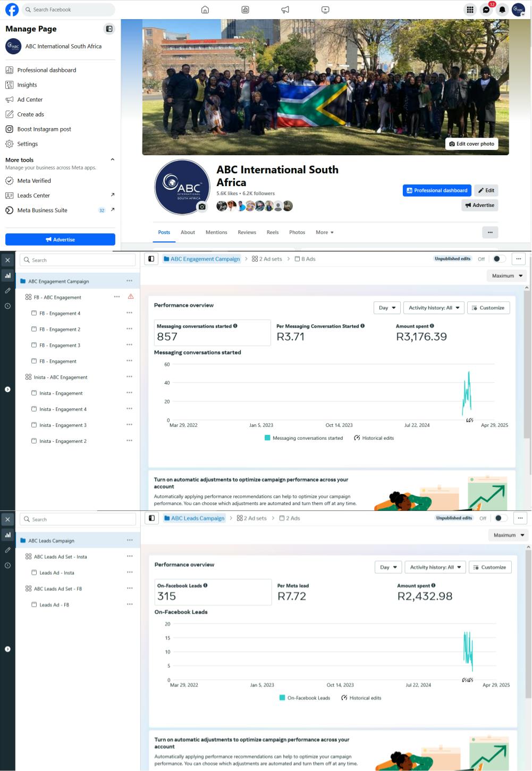Open Messenger icon in top bar
Viewport: 532px width, 771px height.
pos(486,10)
